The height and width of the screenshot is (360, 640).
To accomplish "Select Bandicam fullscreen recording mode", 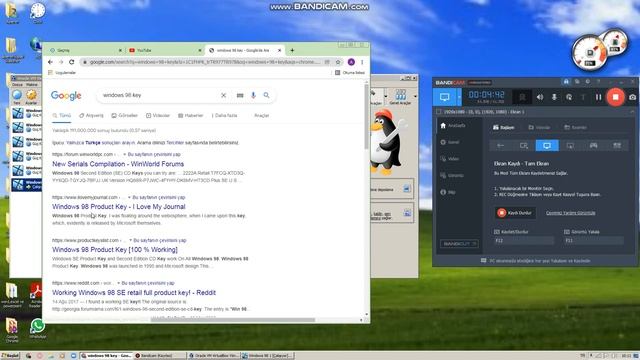I will (547, 145).
